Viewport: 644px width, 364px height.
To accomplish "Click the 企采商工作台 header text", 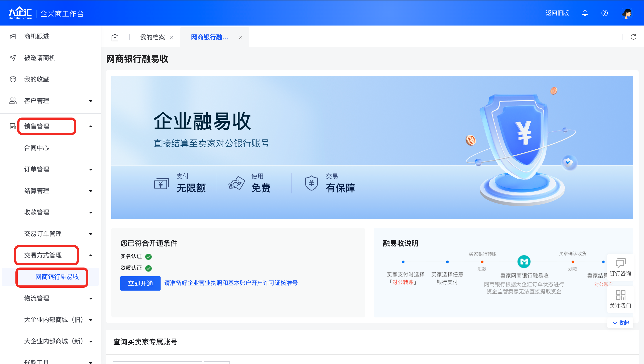I will 62,13.
